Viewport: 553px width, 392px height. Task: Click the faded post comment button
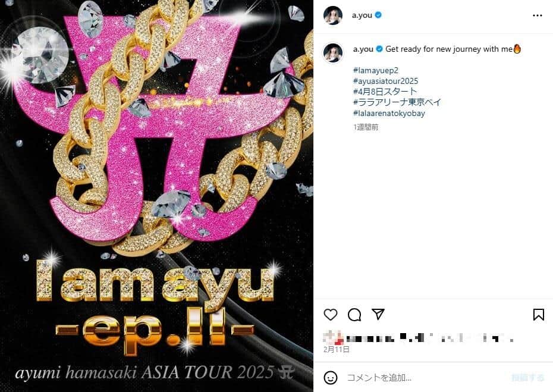pyautogui.click(x=527, y=378)
